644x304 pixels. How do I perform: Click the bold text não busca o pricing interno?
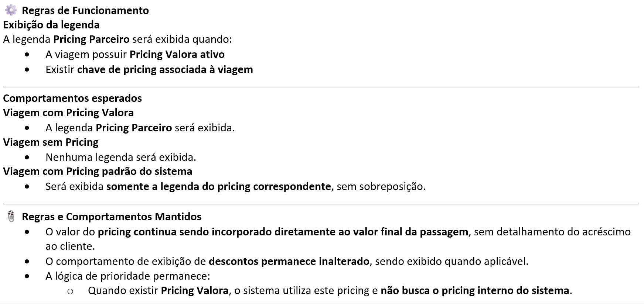(x=447, y=290)
